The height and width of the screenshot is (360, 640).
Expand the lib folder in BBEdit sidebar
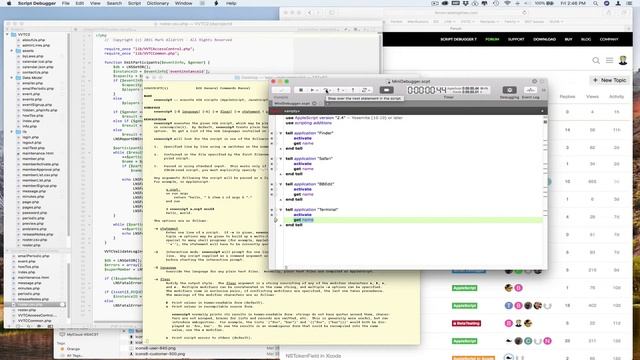coord(12,132)
